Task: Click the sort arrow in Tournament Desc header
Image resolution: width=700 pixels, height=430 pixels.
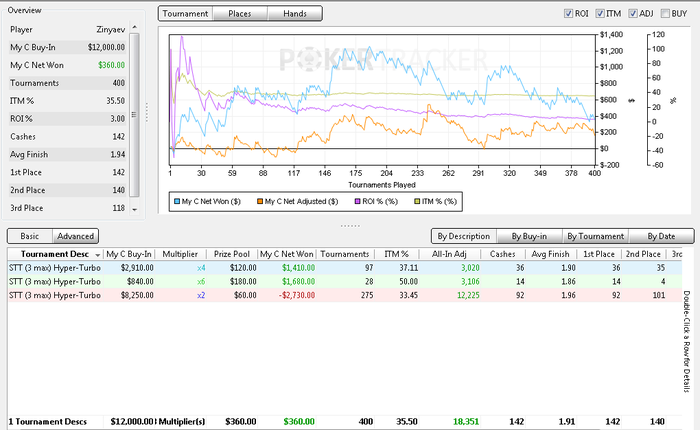Action: tap(96, 254)
